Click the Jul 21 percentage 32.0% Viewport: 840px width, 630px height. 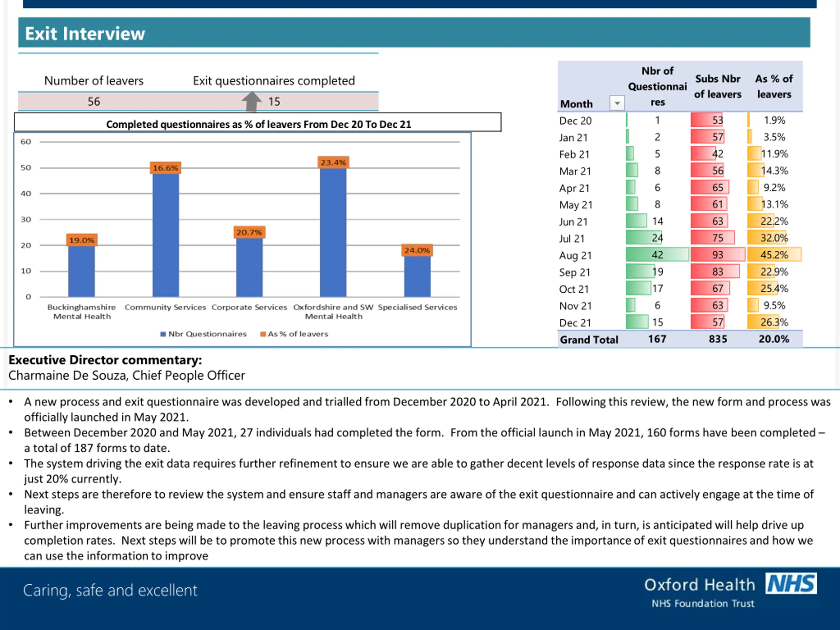coord(774,238)
